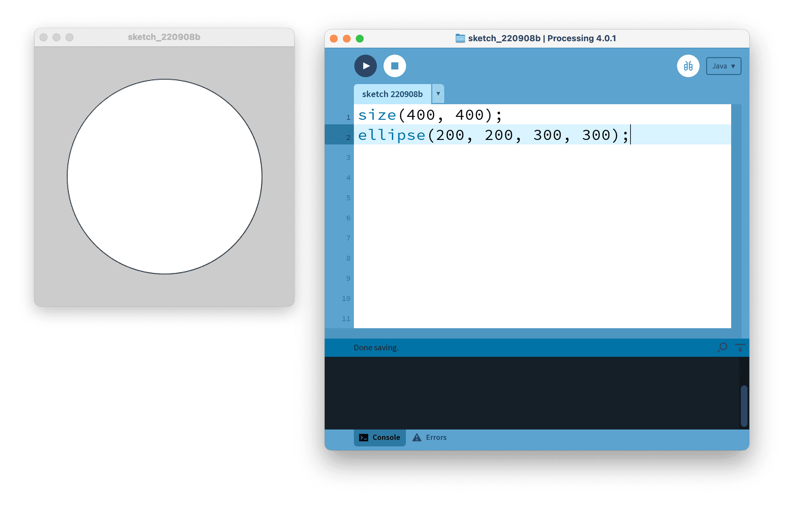Image resolution: width=812 pixels, height=523 pixels.
Task: Switch to the Errors tab
Action: (x=432, y=437)
